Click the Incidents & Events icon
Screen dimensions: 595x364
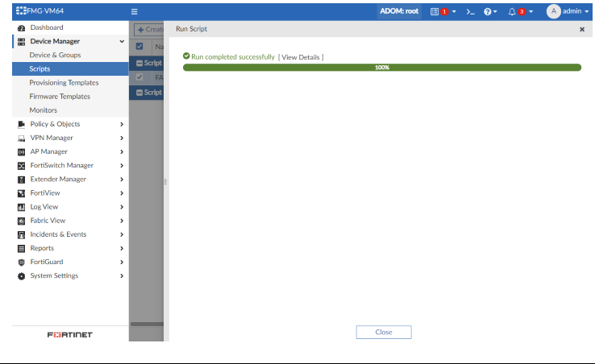[21, 234]
